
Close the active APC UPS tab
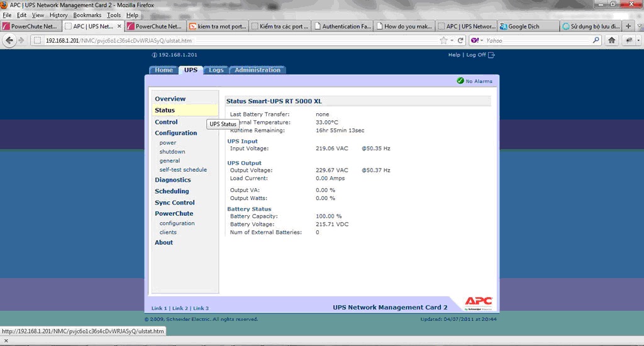119,26
